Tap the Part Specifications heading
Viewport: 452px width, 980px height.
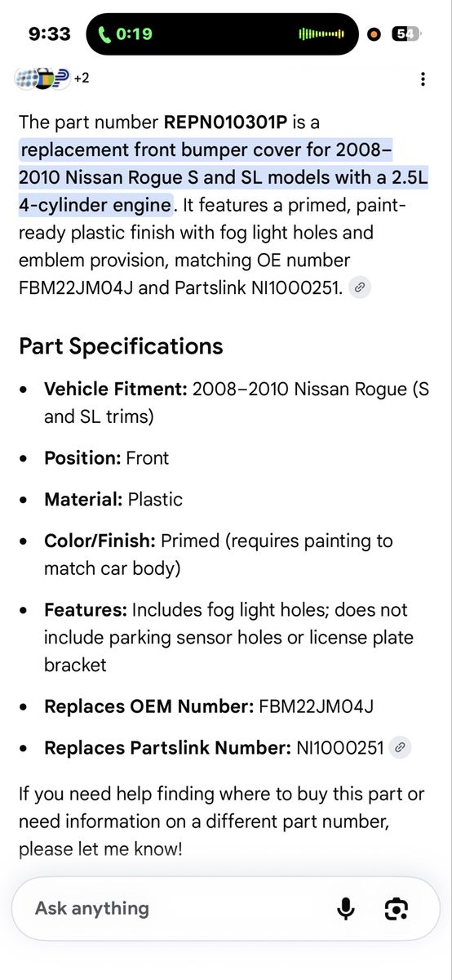point(121,345)
